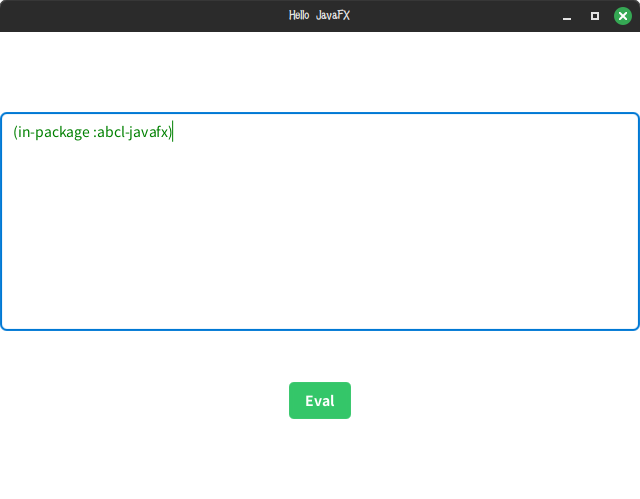Image resolution: width=640 pixels, height=499 pixels.
Task: Click the "(in-package :abcl-javafx)" text
Action: pyautogui.click(x=93, y=132)
